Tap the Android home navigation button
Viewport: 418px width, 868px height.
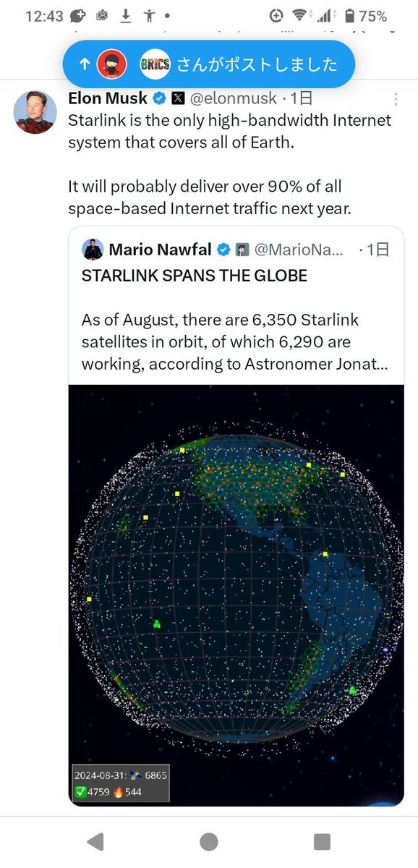(209, 841)
